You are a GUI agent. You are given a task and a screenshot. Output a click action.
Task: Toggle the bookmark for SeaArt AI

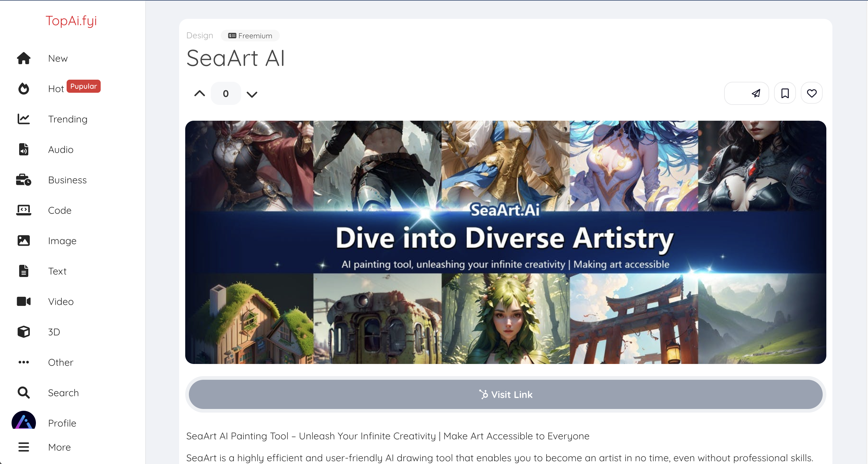(x=785, y=93)
